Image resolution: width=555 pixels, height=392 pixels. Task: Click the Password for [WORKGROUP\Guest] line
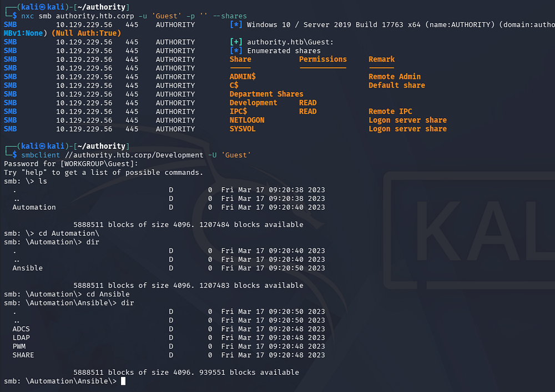[x=71, y=164]
